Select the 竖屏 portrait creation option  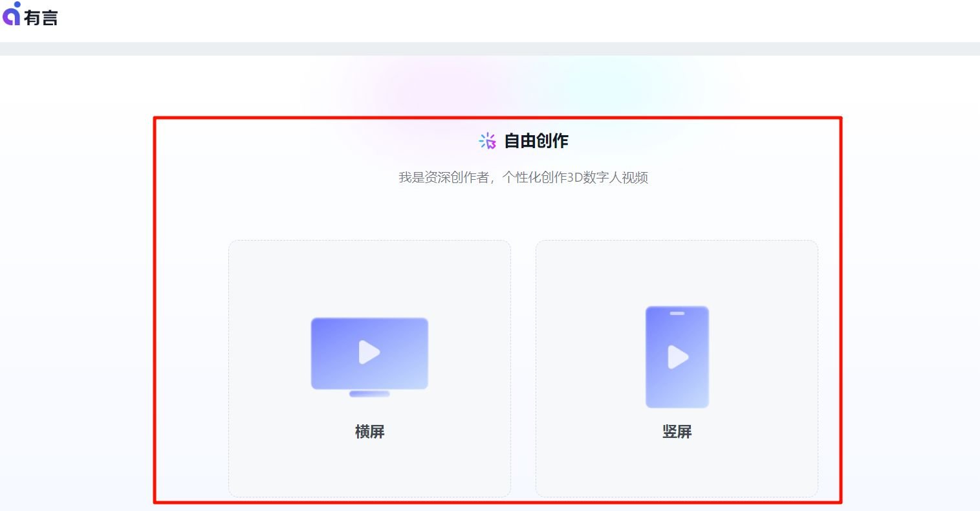677,369
